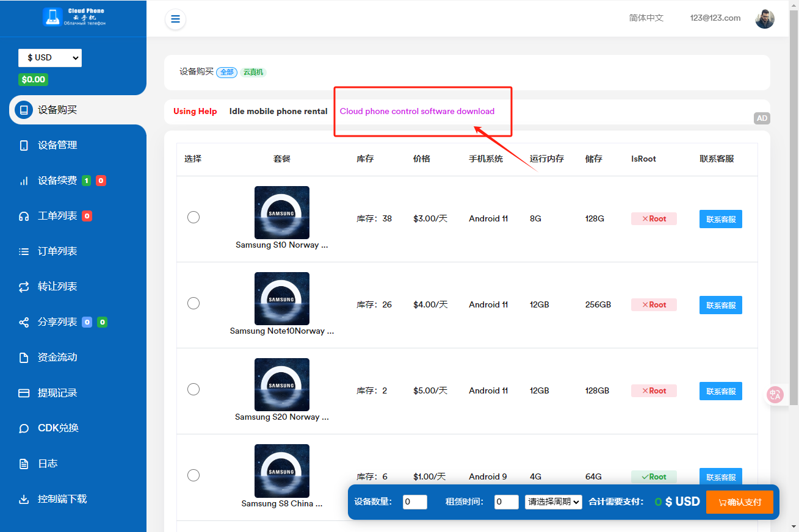
Task: Click the IsRoot column header
Action: pyautogui.click(x=643, y=159)
